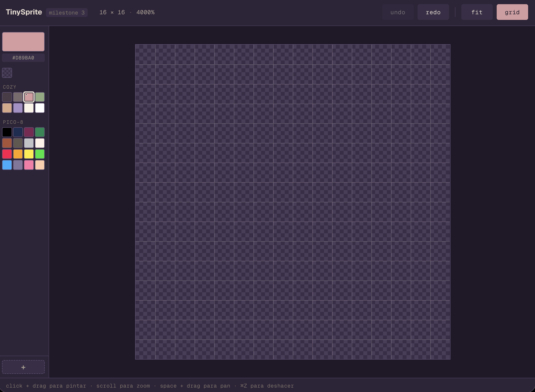Pick the lavender Cozy swatch
The height and width of the screenshot is (392, 535).
(x=18, y=108)
